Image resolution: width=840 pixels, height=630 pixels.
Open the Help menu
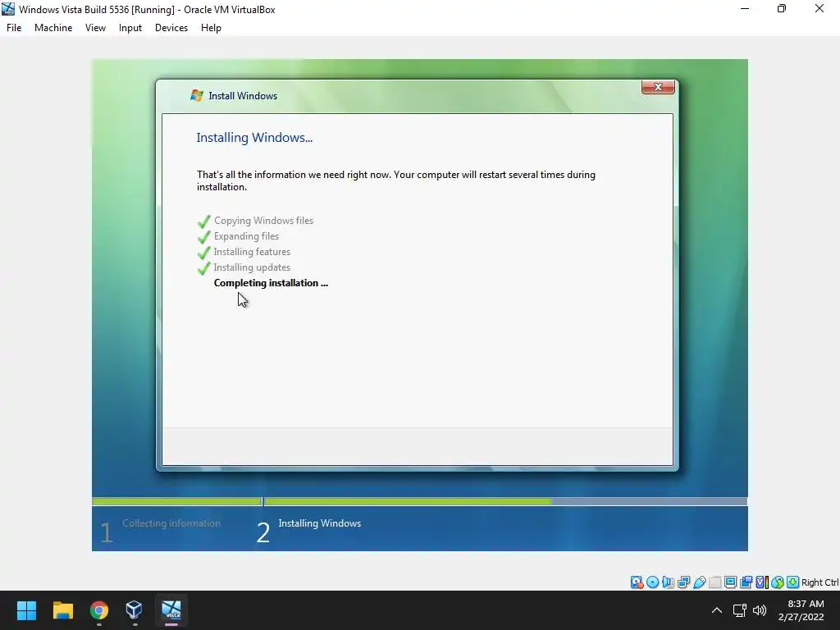[211, 28]
